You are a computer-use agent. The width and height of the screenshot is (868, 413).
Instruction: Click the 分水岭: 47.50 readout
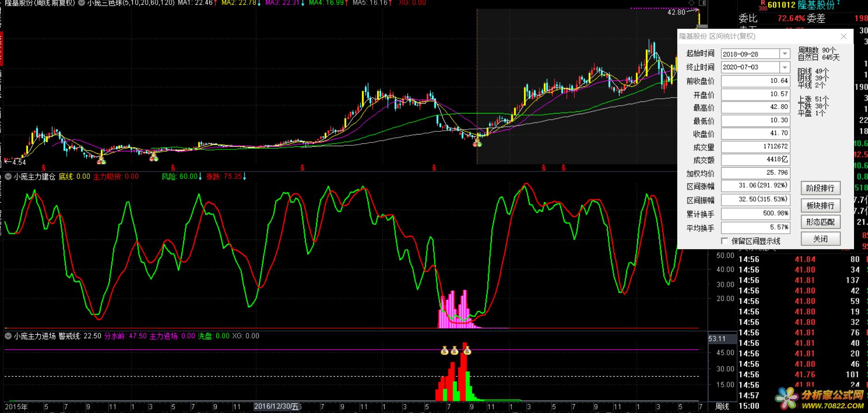click(125, 336)
